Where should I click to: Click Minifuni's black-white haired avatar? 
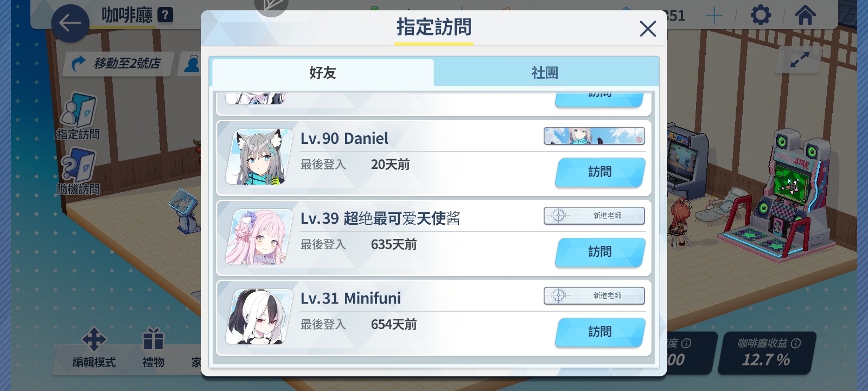(x=259, y=317)
